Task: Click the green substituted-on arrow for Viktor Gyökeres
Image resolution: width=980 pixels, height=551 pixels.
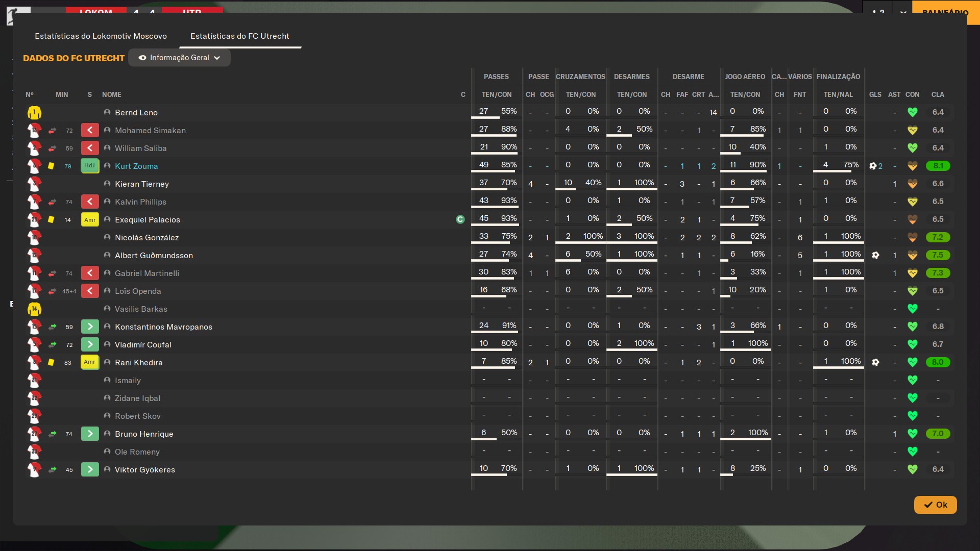Action: (x=90, y=469)
